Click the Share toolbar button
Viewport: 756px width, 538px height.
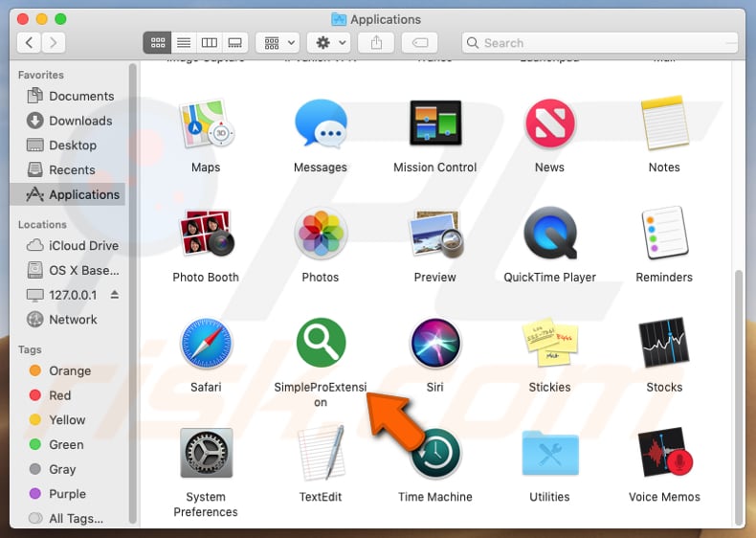[x=376, y=42]
